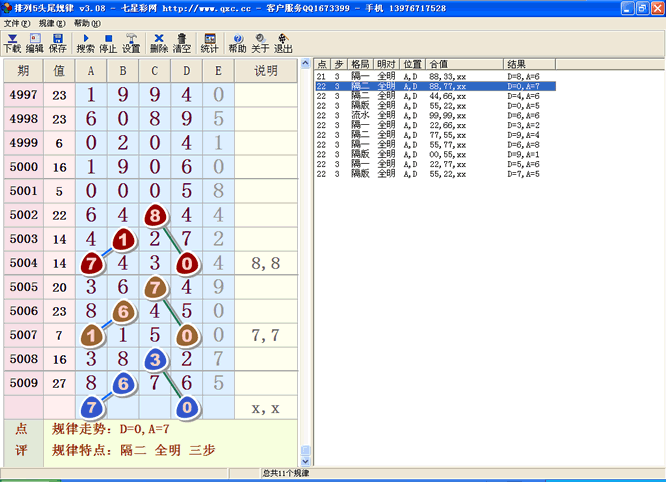Click the red circled 1 in row 5003
The image size is (666, 482).
[x=123, y=240]
